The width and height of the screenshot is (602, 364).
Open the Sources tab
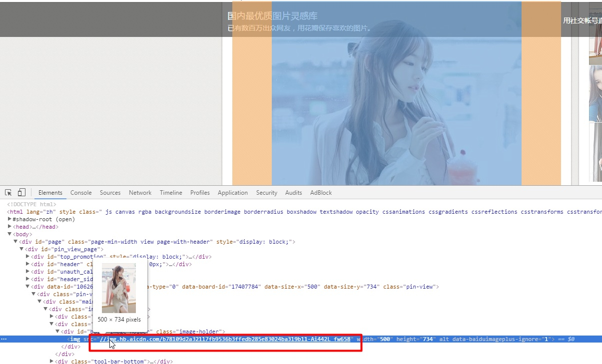tap(110, 193)
